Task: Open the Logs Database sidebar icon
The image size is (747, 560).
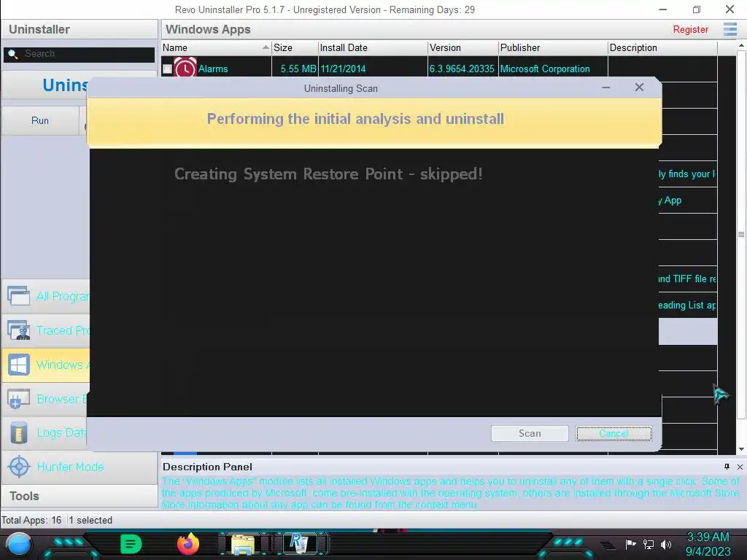Action: click(x=18, y=432)
